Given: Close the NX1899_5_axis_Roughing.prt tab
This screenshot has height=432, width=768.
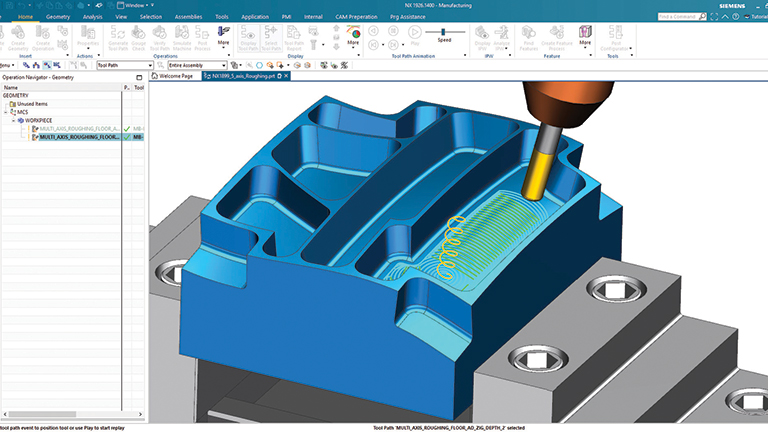Looking at the screenshot, I should click(286, 76).
